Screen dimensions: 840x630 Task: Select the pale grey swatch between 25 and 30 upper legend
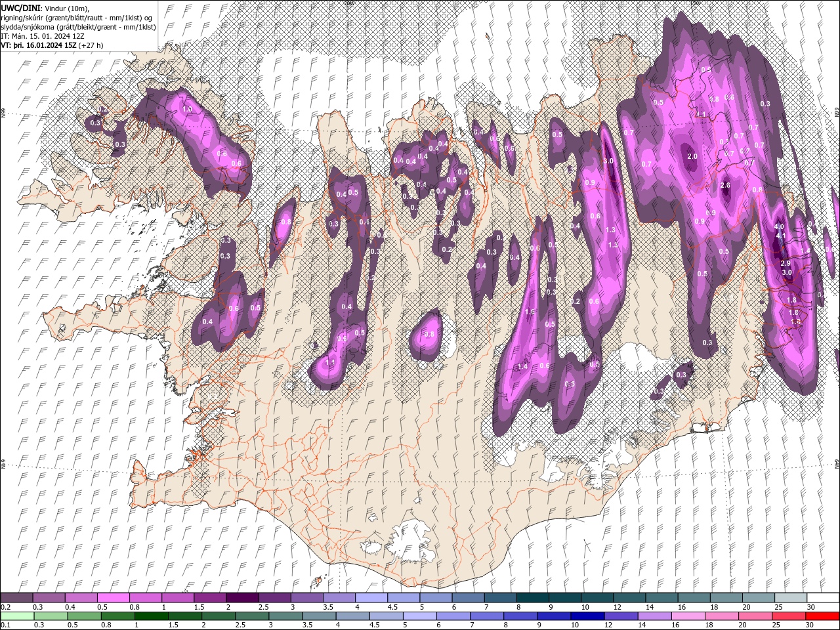click(791, 598)
